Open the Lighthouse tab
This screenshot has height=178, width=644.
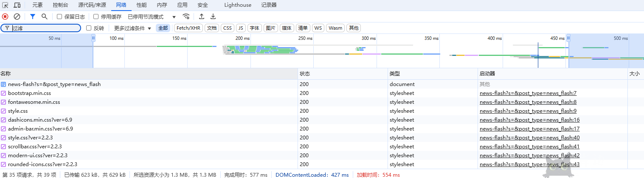point(238,5)
